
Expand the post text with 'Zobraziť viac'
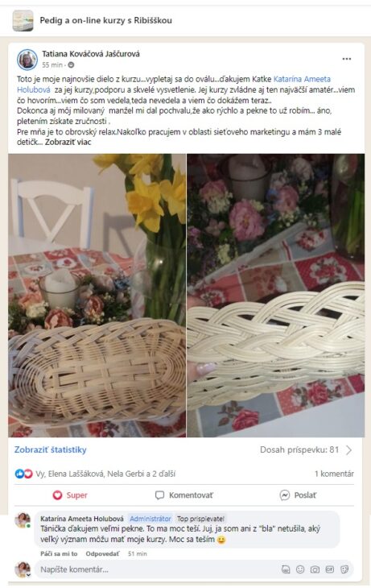pos(68,142)
